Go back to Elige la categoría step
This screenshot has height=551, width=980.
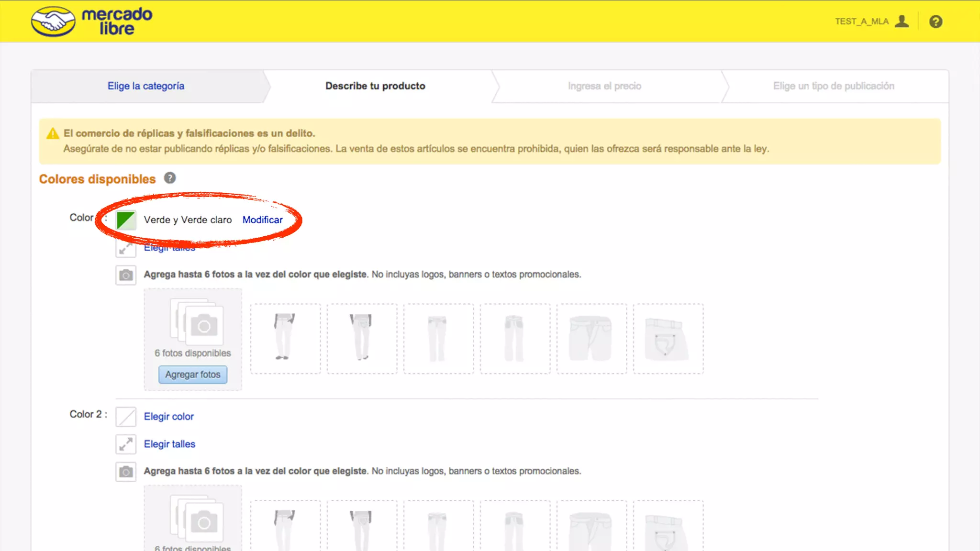[x=146, y=86]
